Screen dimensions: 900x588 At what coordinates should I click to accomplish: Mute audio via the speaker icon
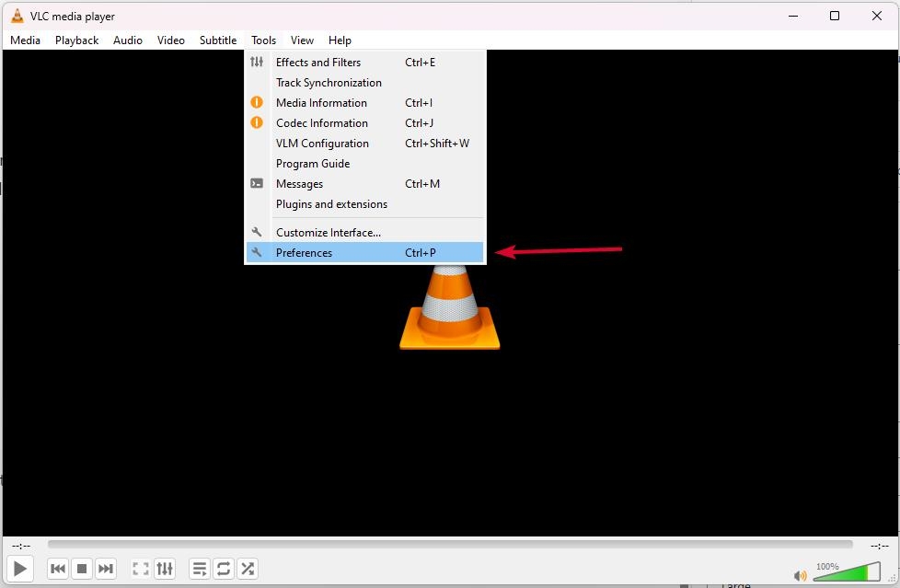tap(800, 575)
